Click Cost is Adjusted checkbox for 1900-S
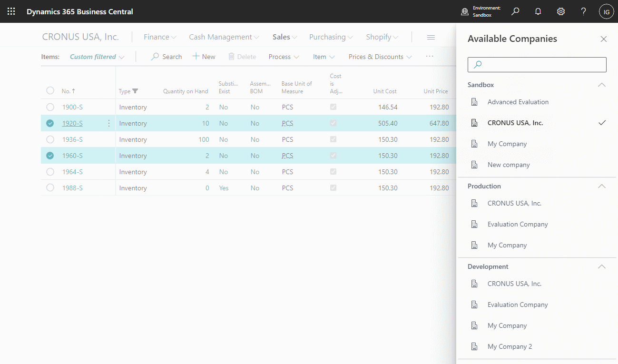618x364 pixels. [x=333, y=107]
